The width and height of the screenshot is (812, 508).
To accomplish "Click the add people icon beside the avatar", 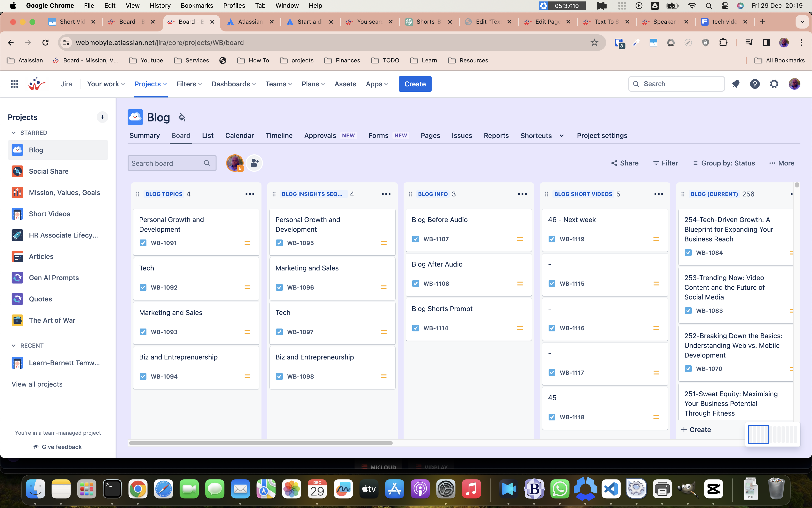I will 254,163.
